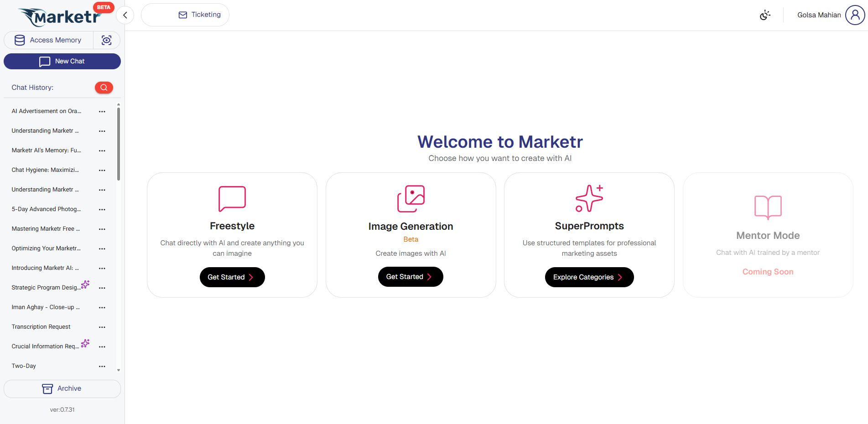
Task: Click Explore Categories under SuperPrompts
Action: 589,277
